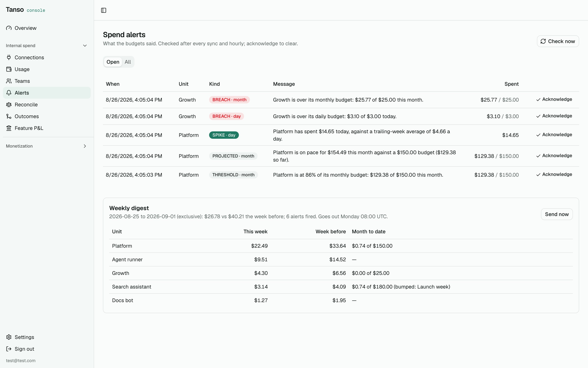Select the Alerts sidebar item

47,93
